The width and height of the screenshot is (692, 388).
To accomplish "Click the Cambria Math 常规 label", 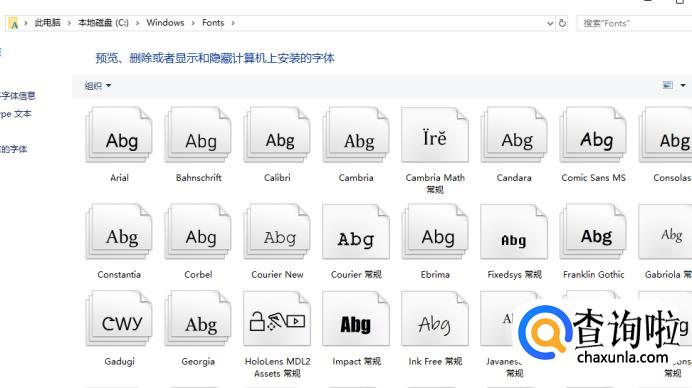I will (435, 184).
